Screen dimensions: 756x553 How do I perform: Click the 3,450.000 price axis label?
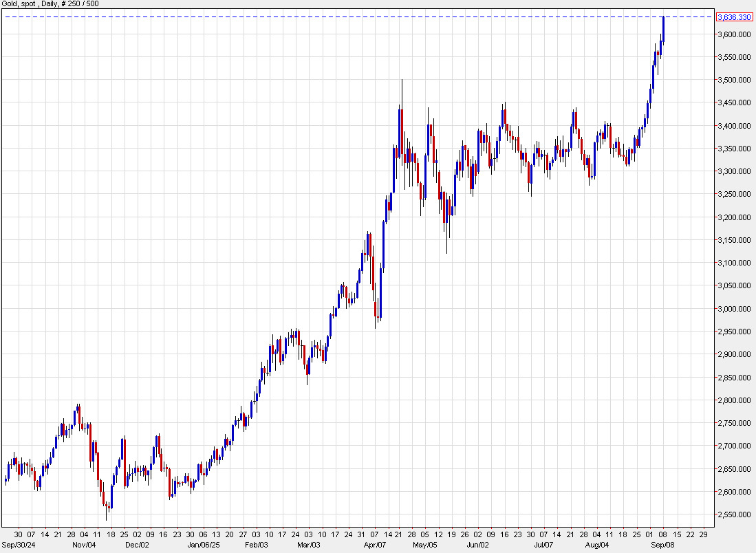click(734, 102)
